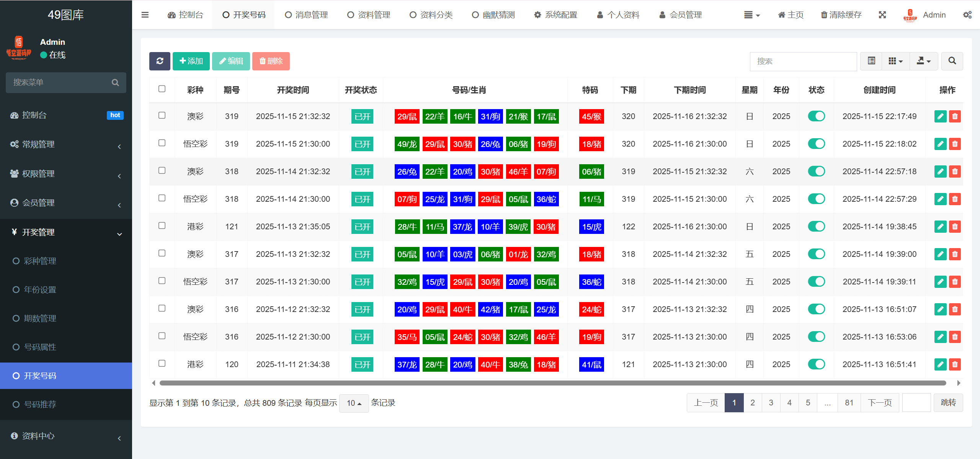980x459 pixels.
Task: Toggle the sidebar hamburger menu icon
Action: click(x=145, y=15)
